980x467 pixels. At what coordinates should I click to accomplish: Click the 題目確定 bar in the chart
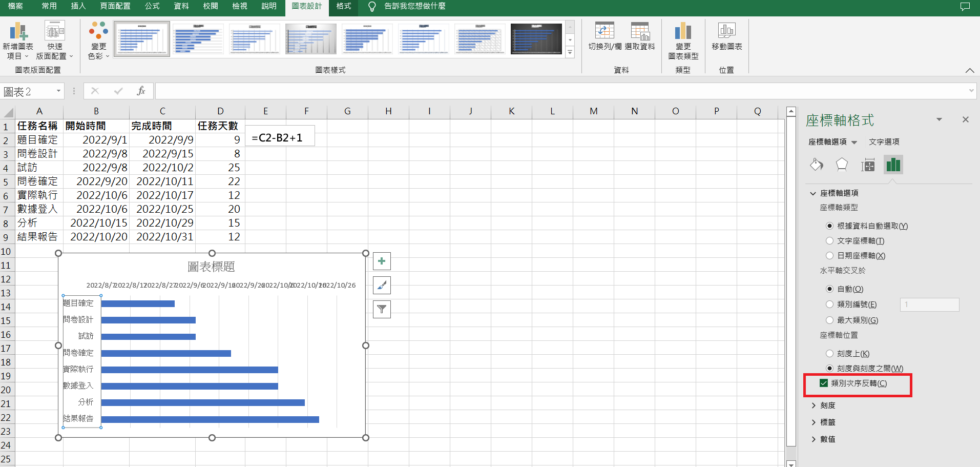tap(138, 303)
